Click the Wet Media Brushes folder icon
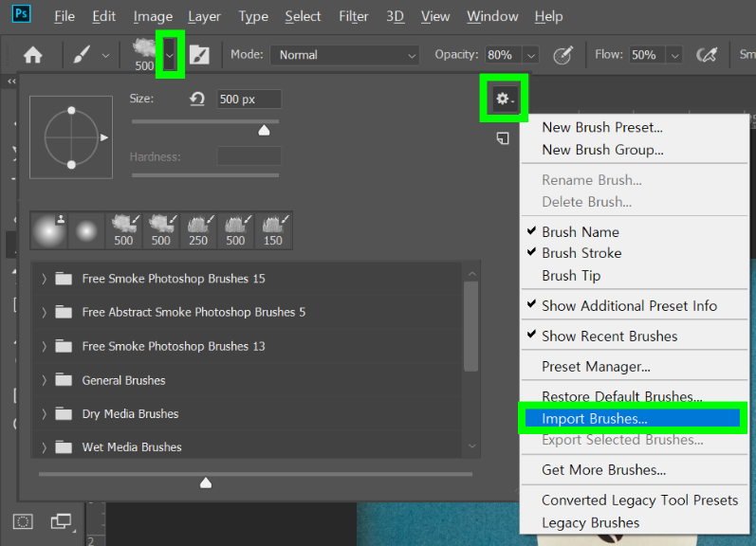 click(64, 447)
